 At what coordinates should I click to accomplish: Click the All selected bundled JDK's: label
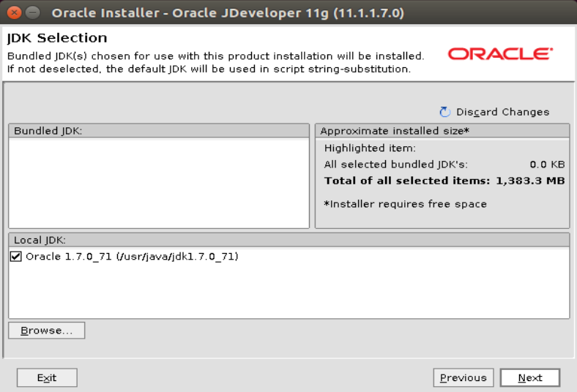[396, 165]
